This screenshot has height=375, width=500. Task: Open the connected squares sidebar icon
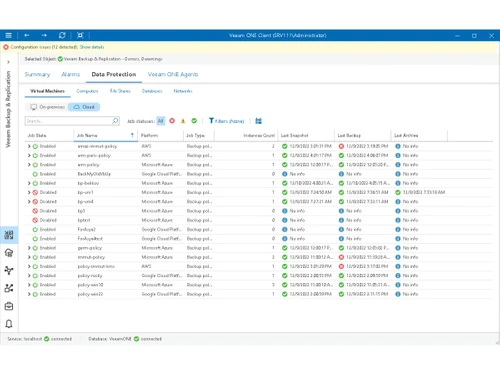pyautogui.click(x=9, y=288)
